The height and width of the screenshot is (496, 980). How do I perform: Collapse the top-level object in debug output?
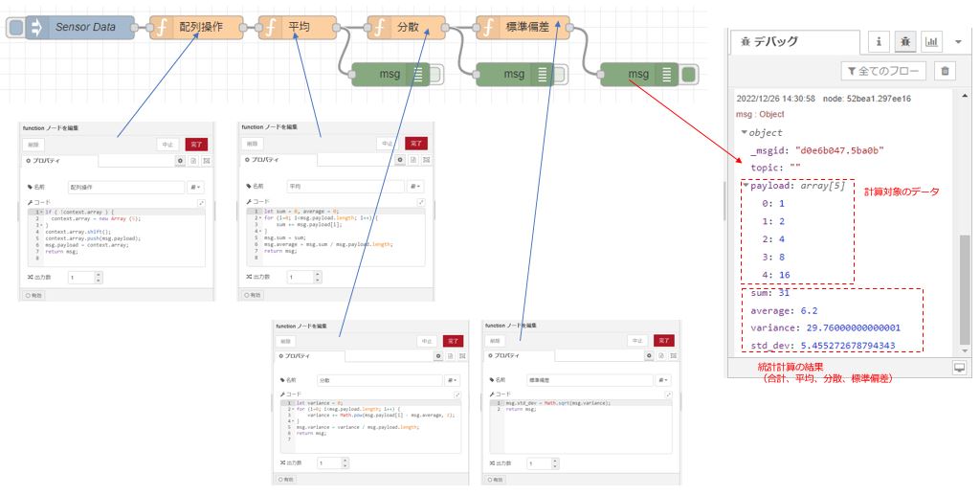coord(746,133)
